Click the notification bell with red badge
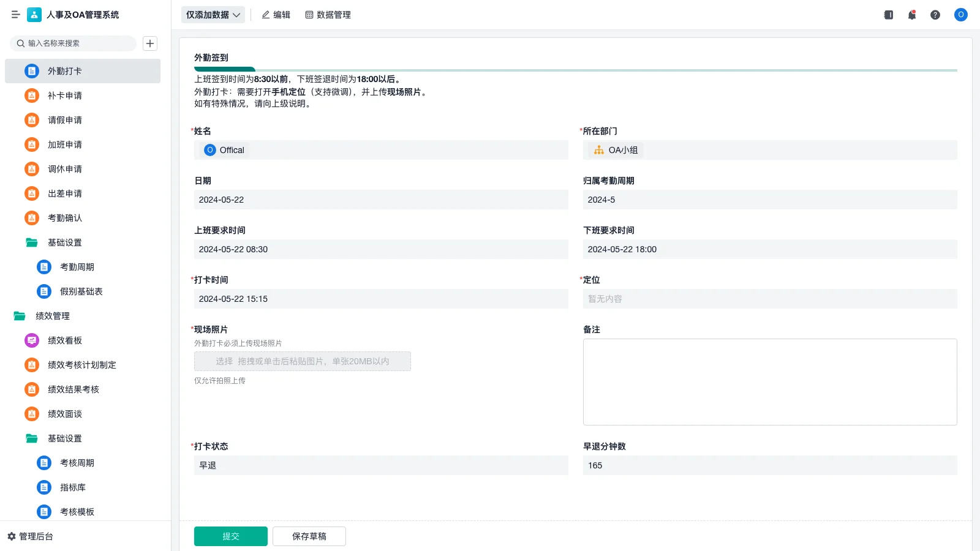 (911, 15)
